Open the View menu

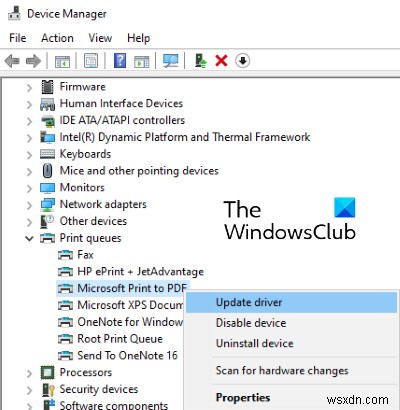click(x=100, y=38)
